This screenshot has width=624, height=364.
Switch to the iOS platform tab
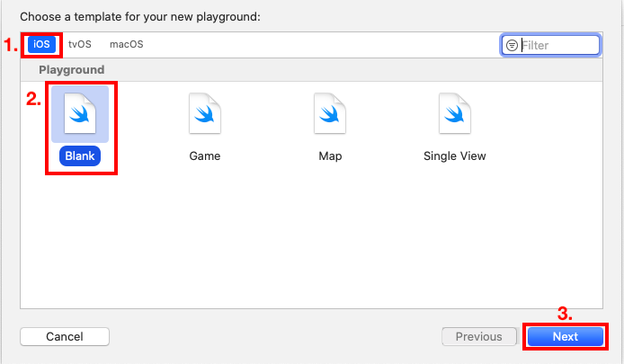point(41,44)
